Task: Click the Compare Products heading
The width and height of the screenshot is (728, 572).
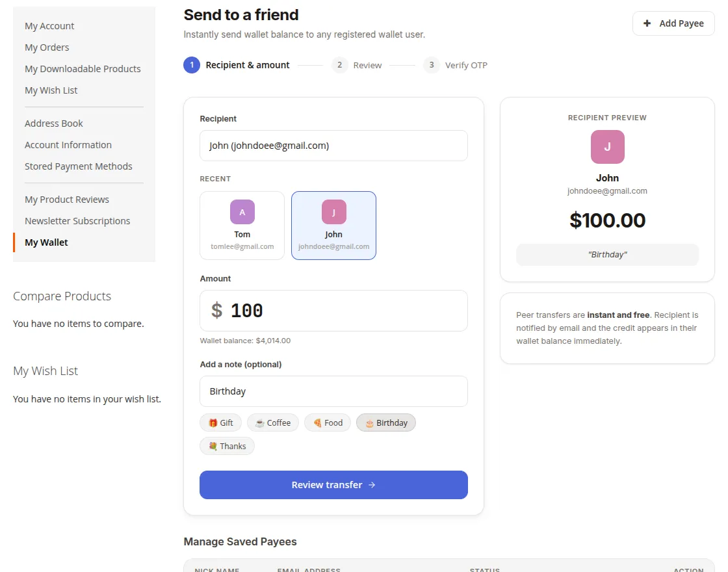Action: click(x=62, y=296)
